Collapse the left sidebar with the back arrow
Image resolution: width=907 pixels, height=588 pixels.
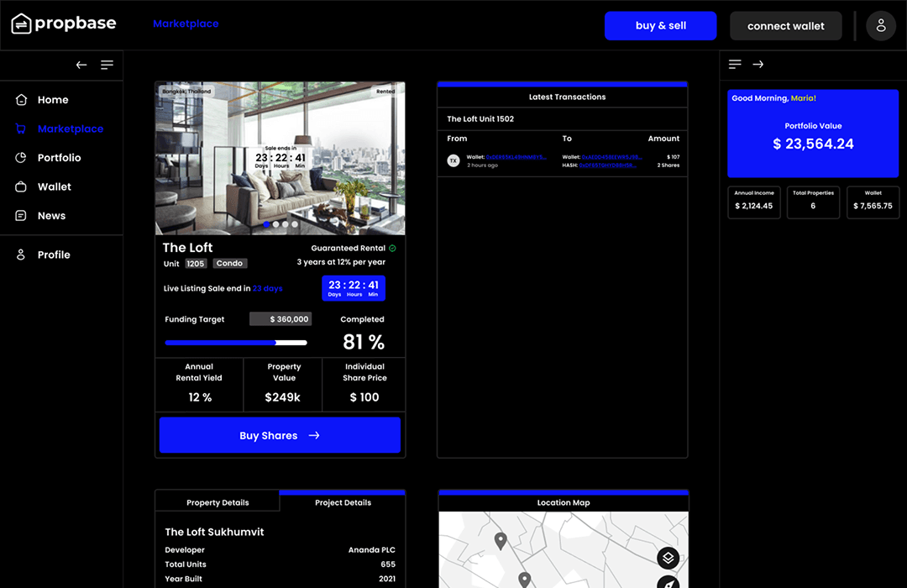(81, 65)
